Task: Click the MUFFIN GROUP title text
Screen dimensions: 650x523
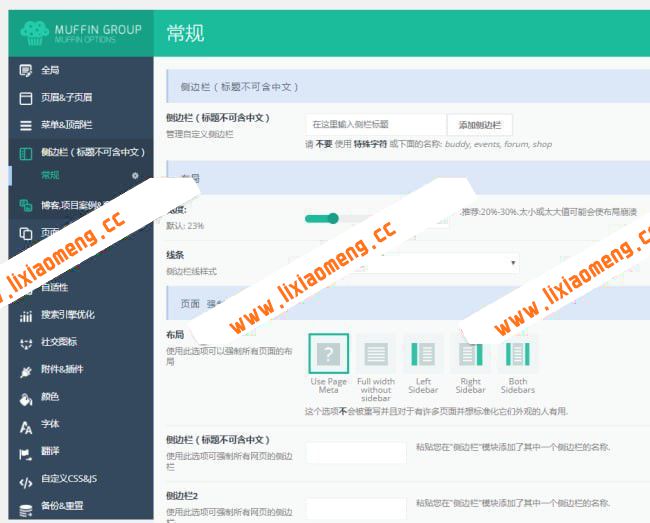Action: (98, 29)
